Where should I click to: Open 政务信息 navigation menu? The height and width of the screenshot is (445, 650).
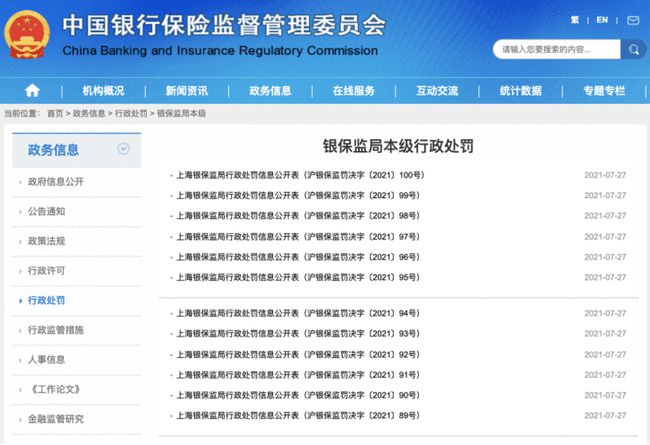pyautogui.click(x=270, y=91)
